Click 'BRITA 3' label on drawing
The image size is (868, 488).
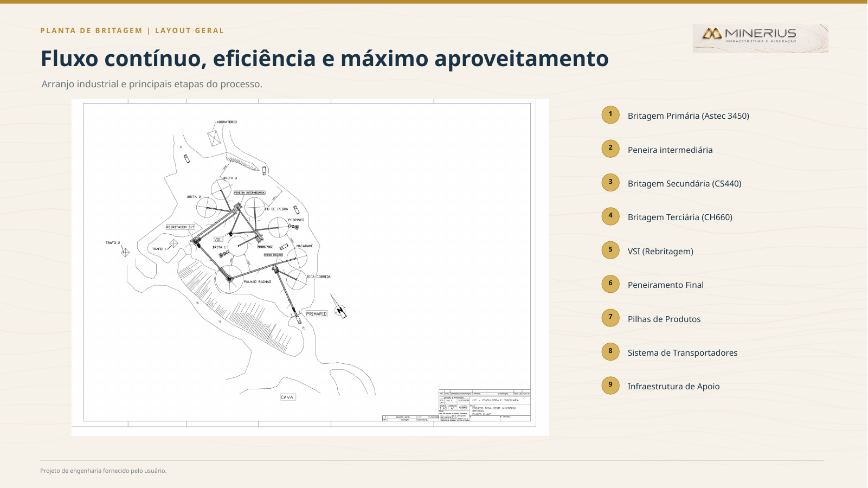[230, 178]
